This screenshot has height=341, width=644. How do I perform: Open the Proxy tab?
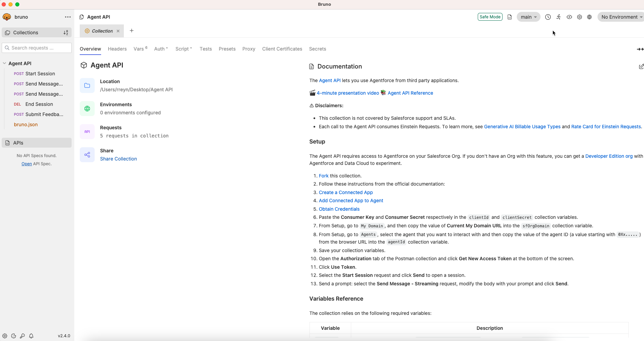coord(249,49)
